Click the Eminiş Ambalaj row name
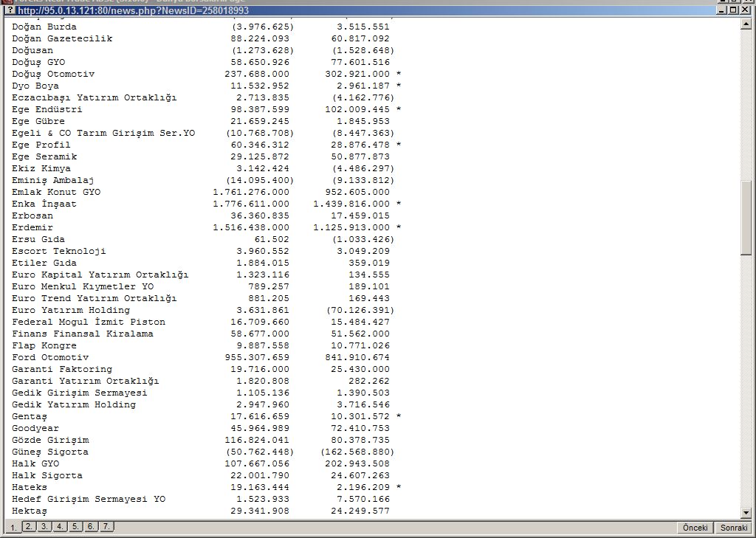The width and height of the screenshot is (756, 538). point(53,180)
